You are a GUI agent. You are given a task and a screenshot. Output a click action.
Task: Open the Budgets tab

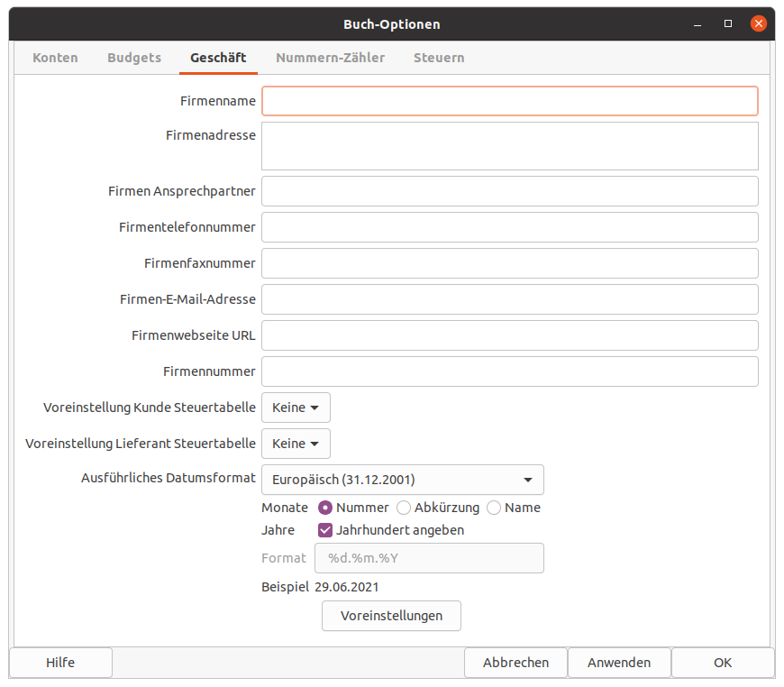[x=134, y=58]
